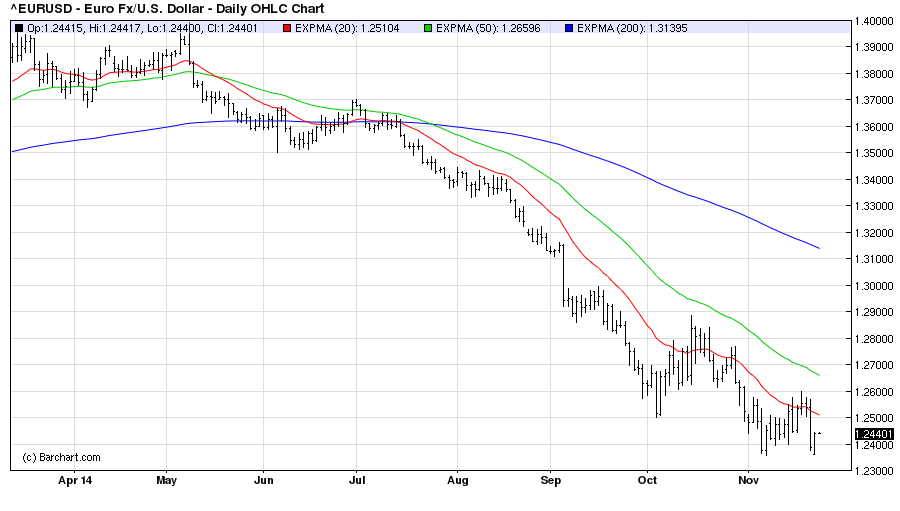Click the 1.35000 y-axis label
This screenshot has width=900, height=511.
pos(874,153)
